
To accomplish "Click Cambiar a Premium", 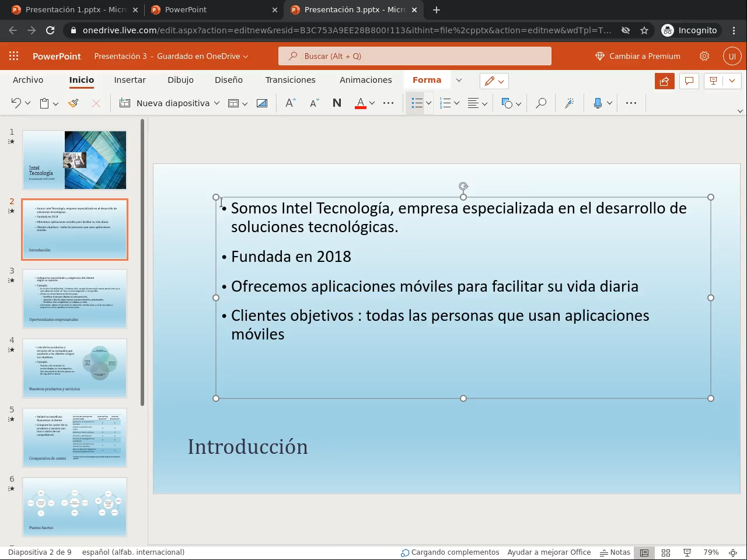I will [x=638, y=56].
